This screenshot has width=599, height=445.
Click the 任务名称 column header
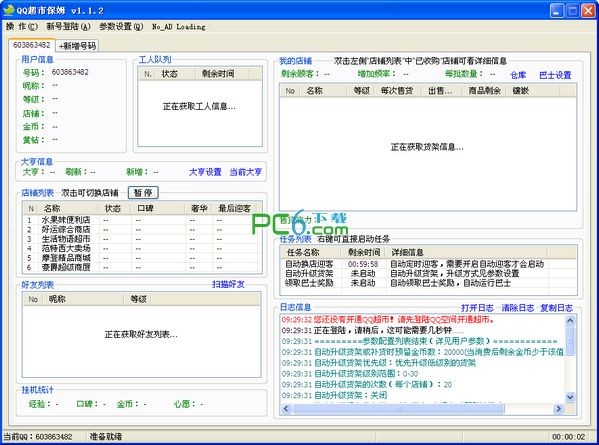tap(311, 252)
